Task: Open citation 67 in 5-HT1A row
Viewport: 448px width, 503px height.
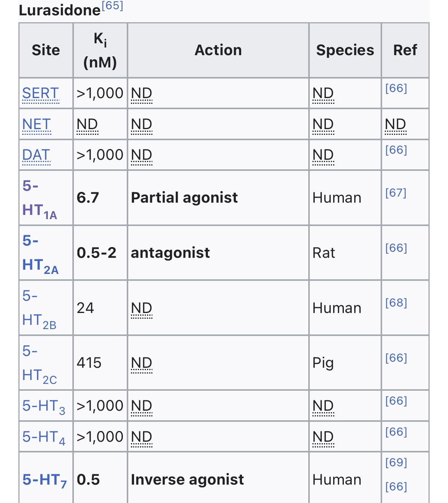Action: tap(396, 193)
